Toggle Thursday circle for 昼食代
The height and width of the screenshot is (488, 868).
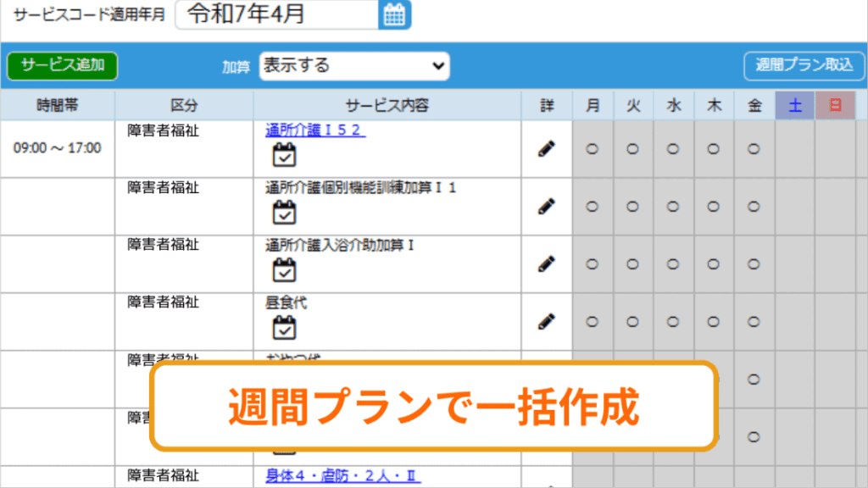(x=714, y=321)
